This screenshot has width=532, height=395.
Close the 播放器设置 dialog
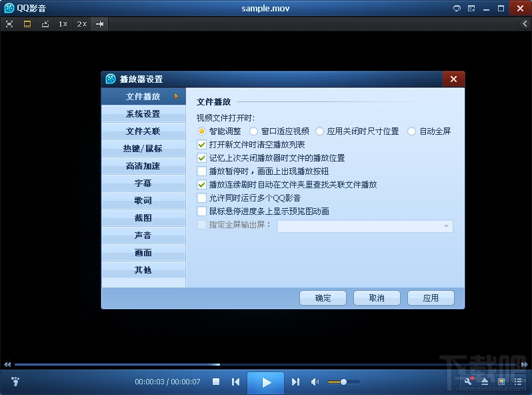(453, 79)
